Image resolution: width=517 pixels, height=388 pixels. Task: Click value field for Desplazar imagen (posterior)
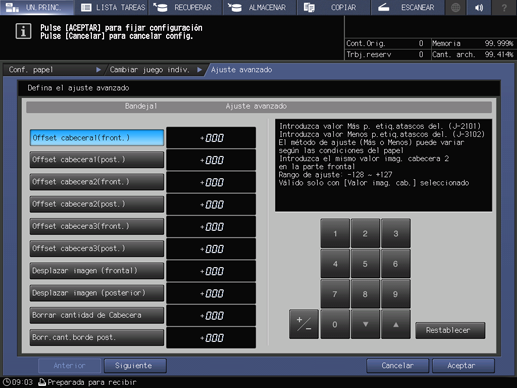[x=211, y=293]
